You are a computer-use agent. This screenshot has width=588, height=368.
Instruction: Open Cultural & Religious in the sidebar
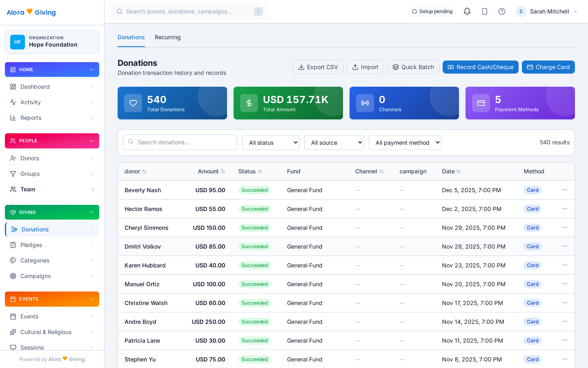52,332
